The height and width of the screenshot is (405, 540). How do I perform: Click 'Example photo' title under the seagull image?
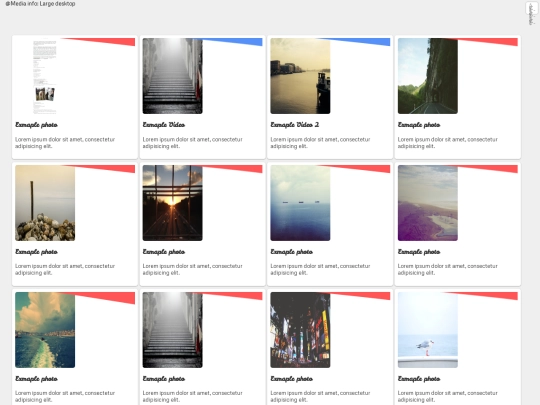(419, 379)
